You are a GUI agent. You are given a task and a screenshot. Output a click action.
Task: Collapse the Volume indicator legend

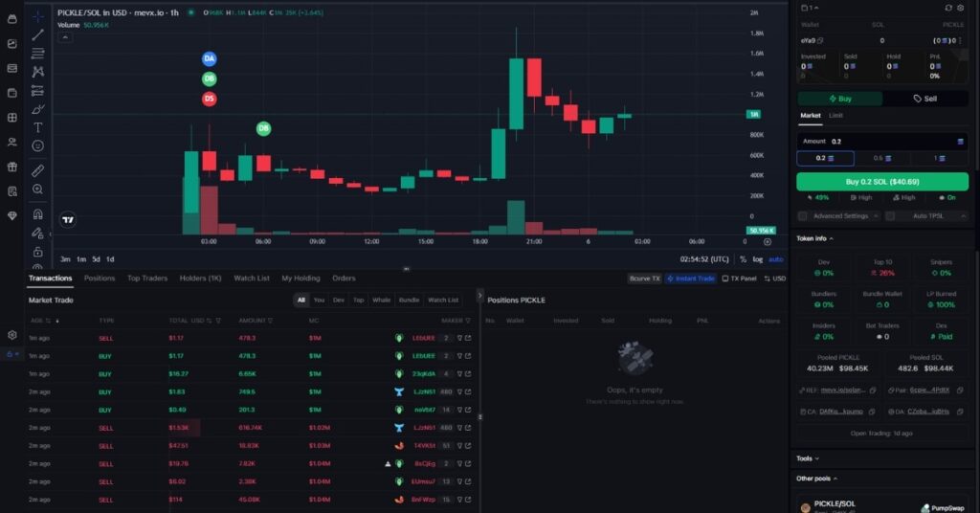point(64,37)
